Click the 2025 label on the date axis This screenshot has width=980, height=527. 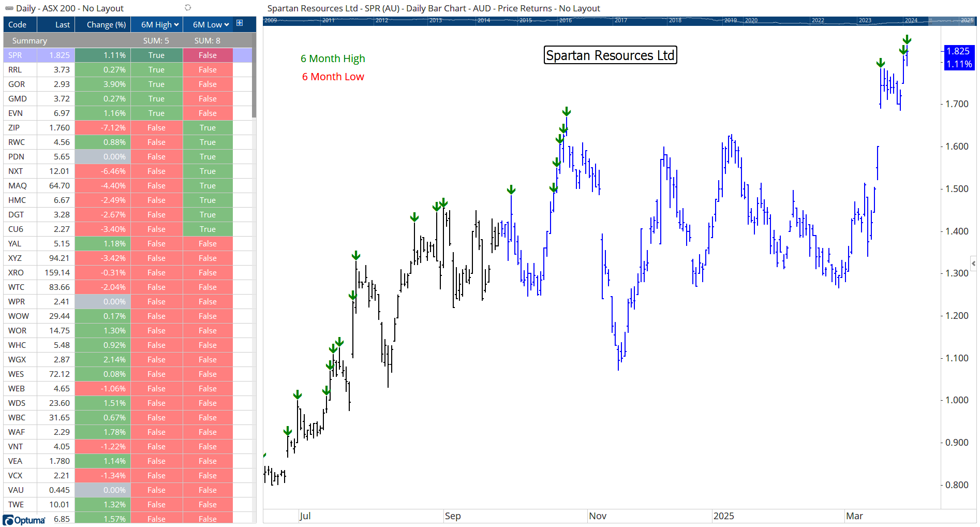pos(723,516)
